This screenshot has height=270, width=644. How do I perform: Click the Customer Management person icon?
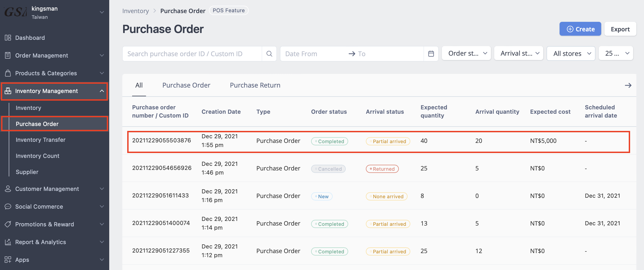8,189
